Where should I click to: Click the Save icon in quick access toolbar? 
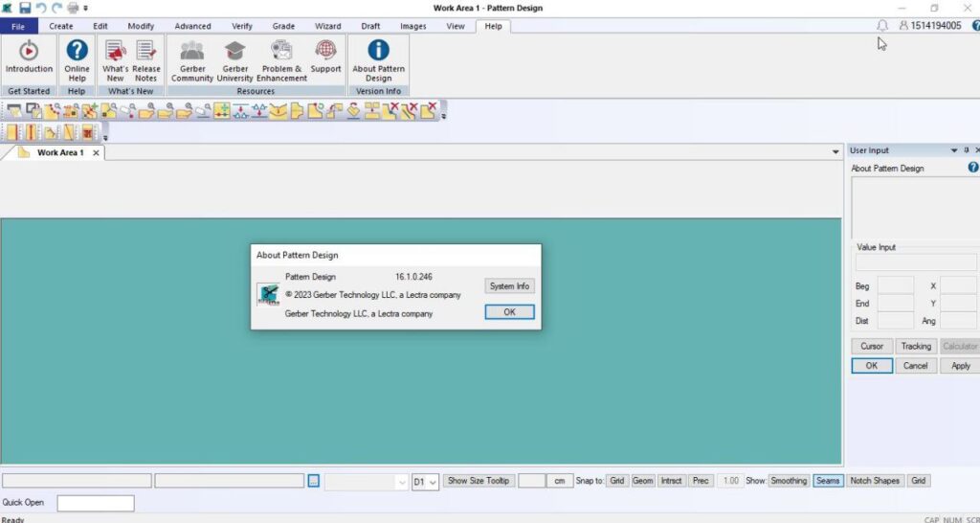(25, 8)
